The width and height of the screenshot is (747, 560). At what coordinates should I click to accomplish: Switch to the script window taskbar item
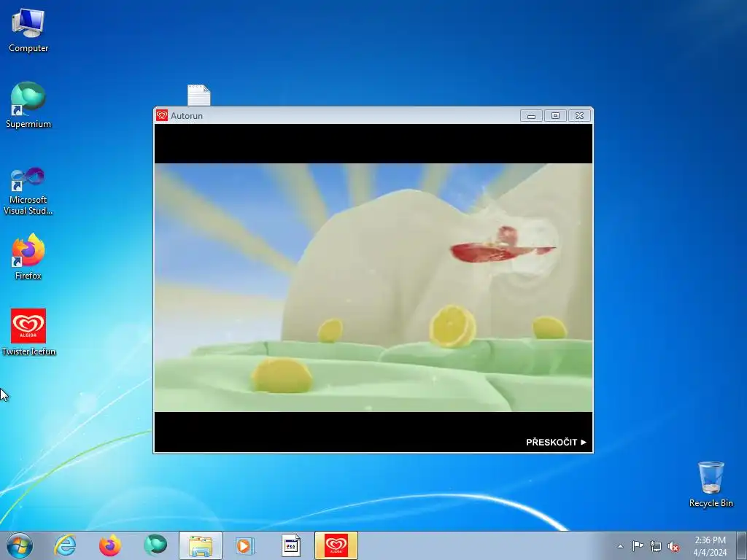290,545
